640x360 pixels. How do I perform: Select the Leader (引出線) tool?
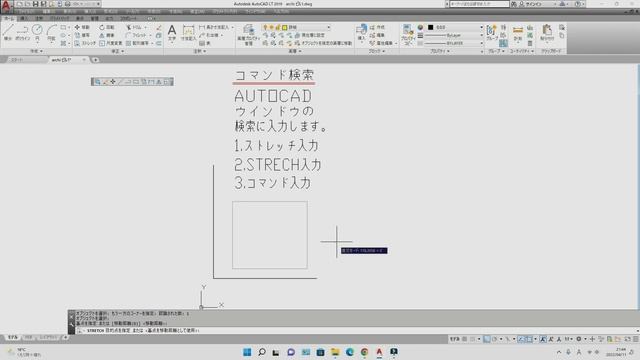click(x=209, y=35)
